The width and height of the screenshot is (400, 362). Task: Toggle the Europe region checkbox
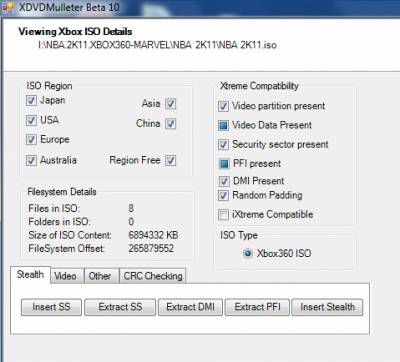[31, 139]
